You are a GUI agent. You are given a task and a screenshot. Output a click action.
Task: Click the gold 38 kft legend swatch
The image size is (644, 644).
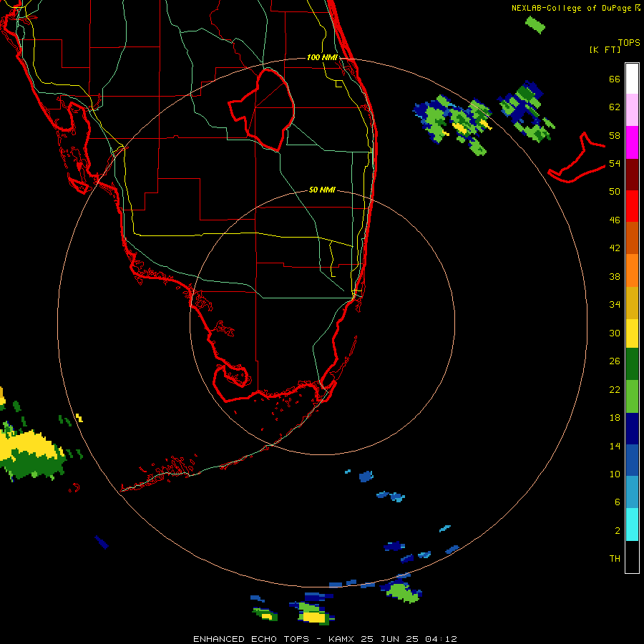click(x=632, y=303)
